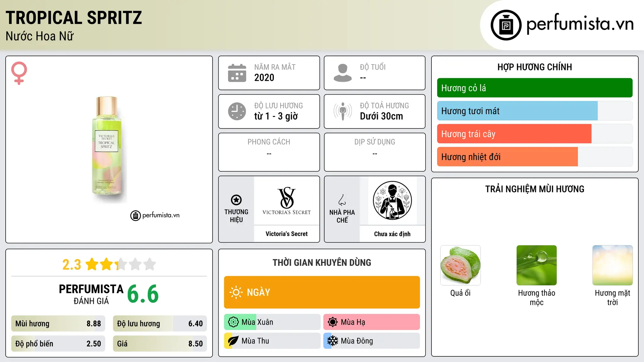The height and width of the screenshot is (362, 644).
Task: Click the Mùa Hạ season label
Action: pyautogui.click(x=353, y=322)
